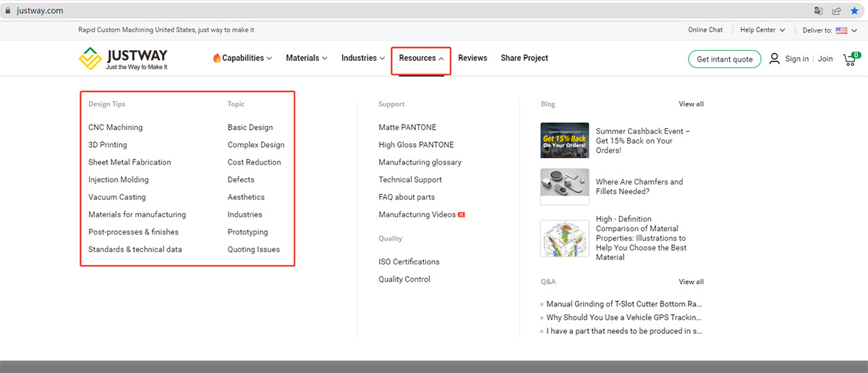868x373 pixels.
Task: Expand the Industries dropdown
Action: click(x=363, y=58)
